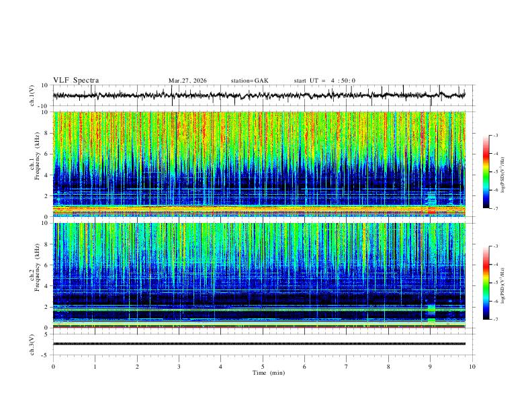
Task: Click the "-7" tick on ch.1 colorbar
Action: coord(495,209)
